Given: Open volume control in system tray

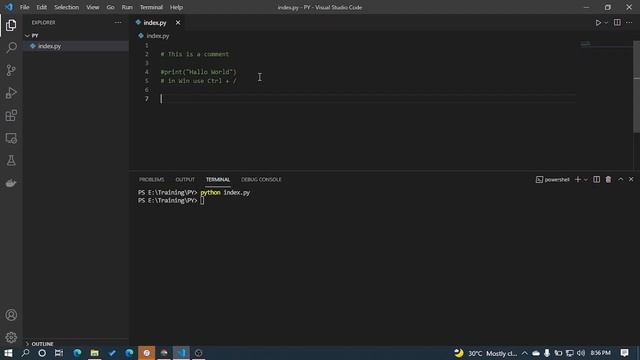Looking at the screenshot, I should click(x=581, y=353).
